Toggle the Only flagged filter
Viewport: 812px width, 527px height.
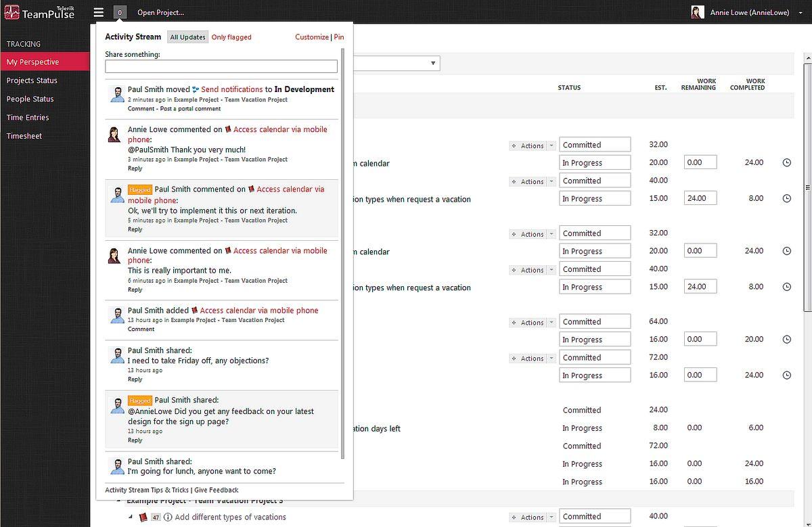(x=231, y=37)
